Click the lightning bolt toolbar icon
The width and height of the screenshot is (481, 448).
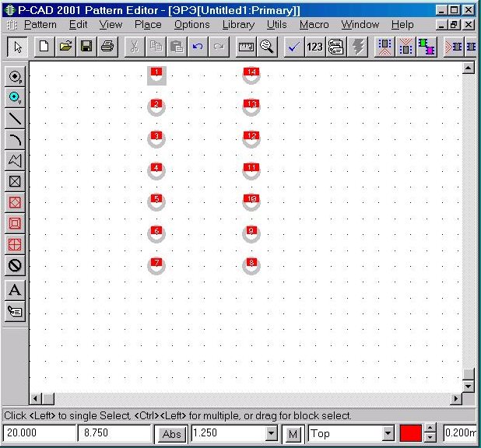pos(357,47)
